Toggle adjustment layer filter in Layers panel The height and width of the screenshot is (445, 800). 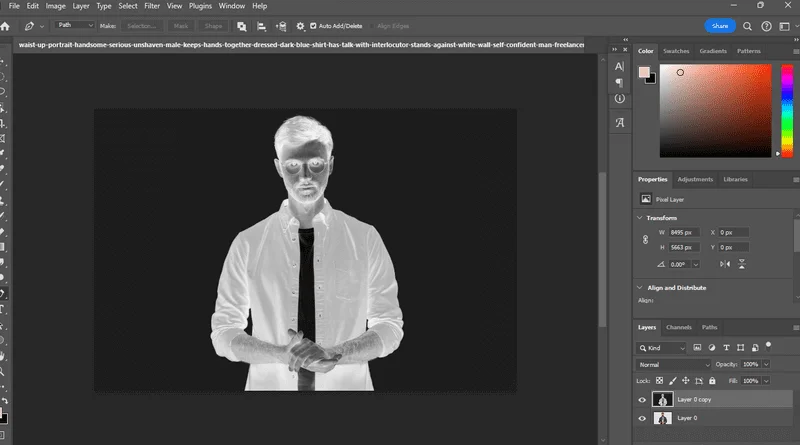pyautogui.click(x=712, y=348)
